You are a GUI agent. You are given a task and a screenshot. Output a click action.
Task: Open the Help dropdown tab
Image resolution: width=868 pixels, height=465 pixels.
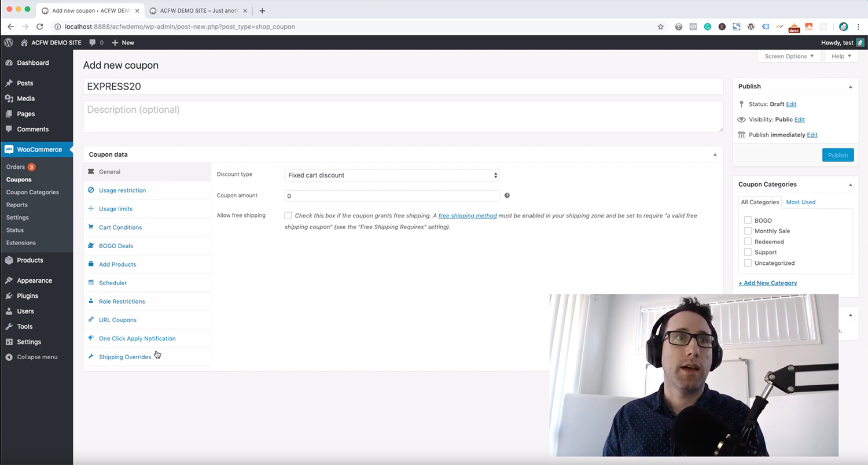(x=841, y=56)
